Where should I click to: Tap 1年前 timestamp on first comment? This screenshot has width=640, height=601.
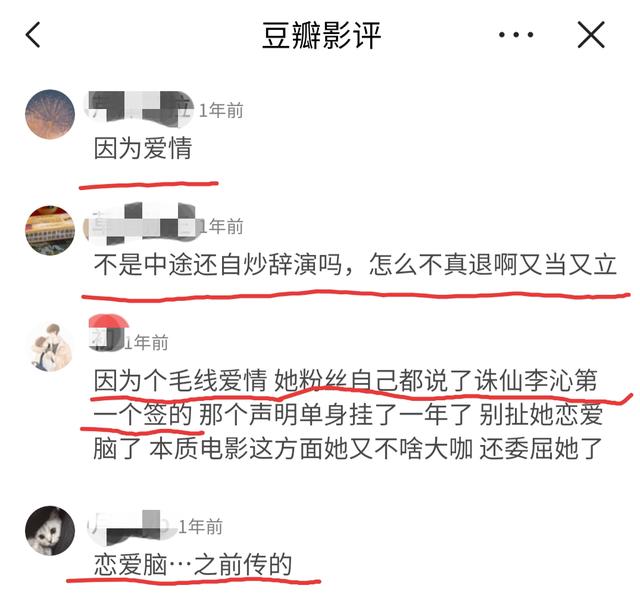pyautogui.click(x=221, y=111)
